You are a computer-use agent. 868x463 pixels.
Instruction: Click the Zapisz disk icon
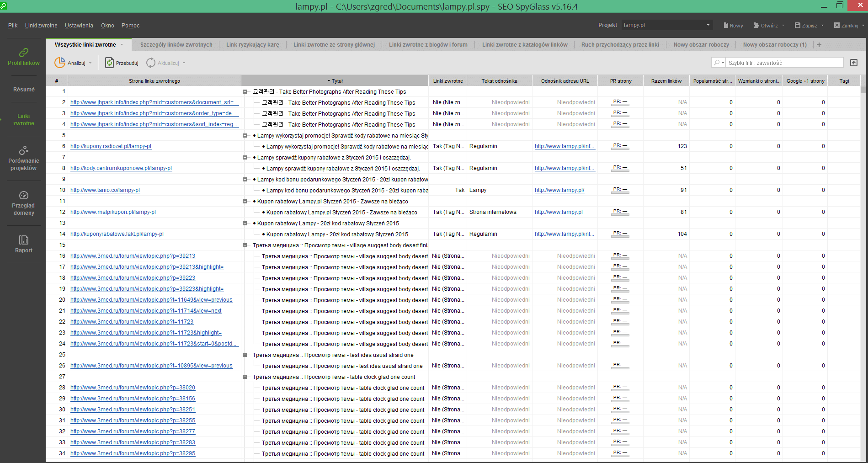(x=798, y=26)
